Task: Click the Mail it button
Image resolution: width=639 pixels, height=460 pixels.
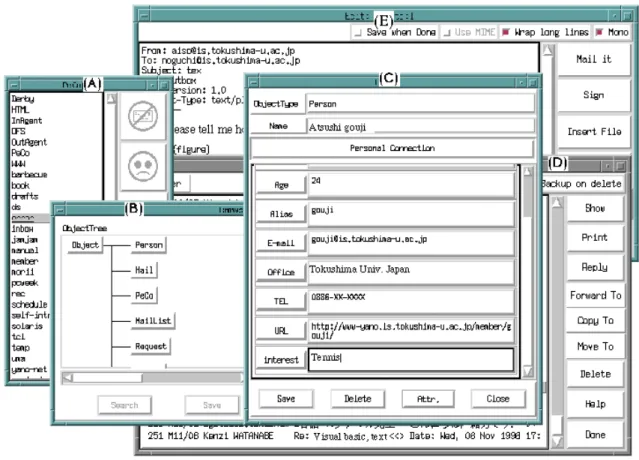Action: point(594,59)
